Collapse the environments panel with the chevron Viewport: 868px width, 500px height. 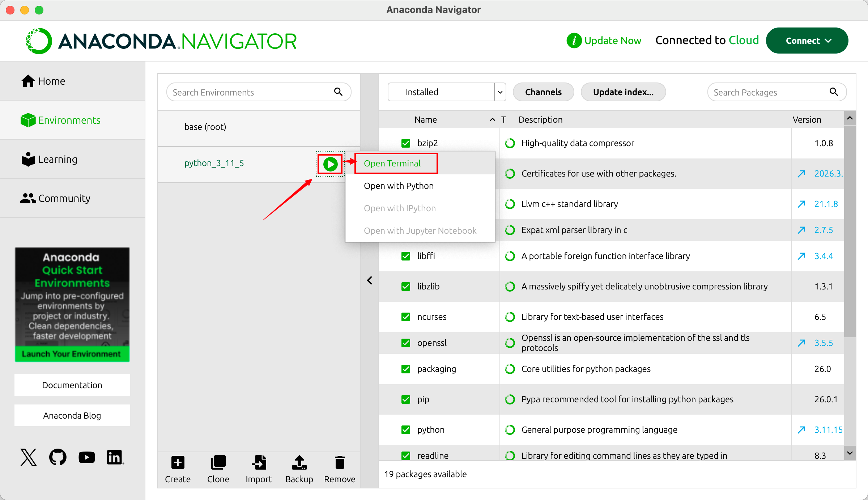click(x=370, y=280)
